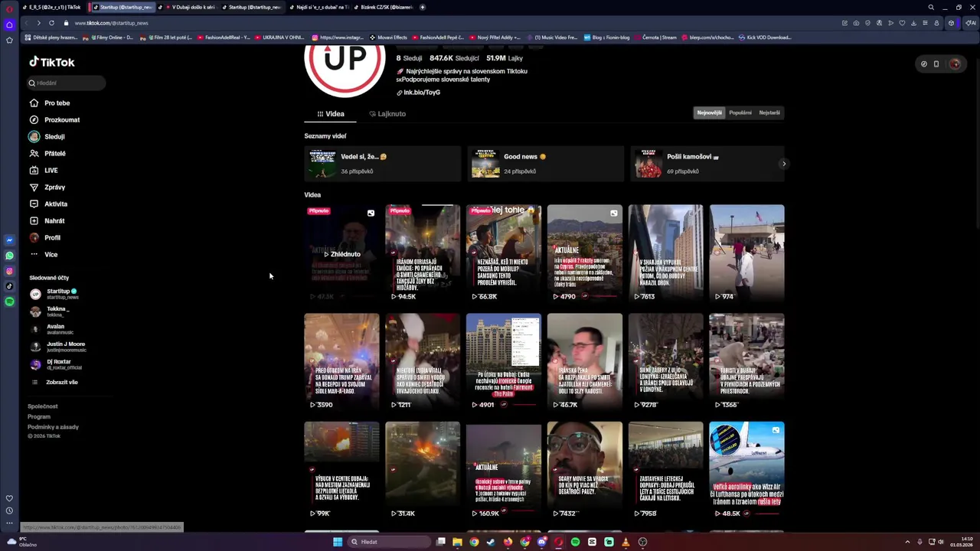Click the TikTok logo
Image resolution: width=980 pixels, height=551 pixels.
coord(51,62)
